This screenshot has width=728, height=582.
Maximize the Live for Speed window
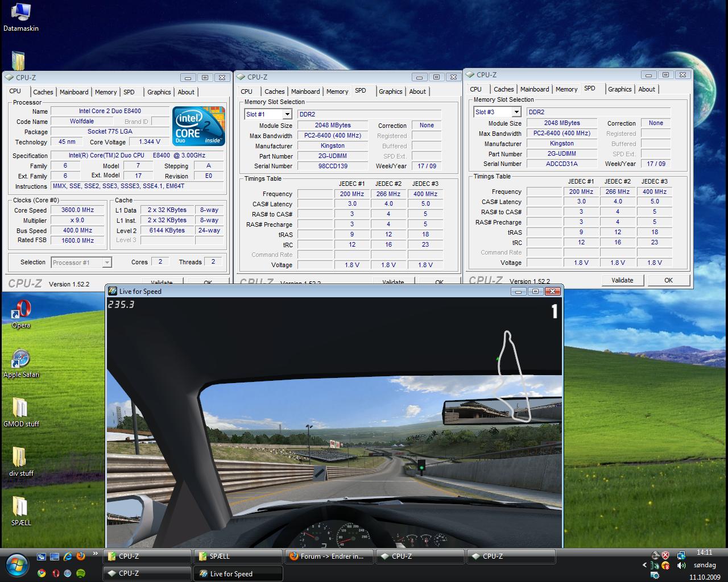click(535, 291)
